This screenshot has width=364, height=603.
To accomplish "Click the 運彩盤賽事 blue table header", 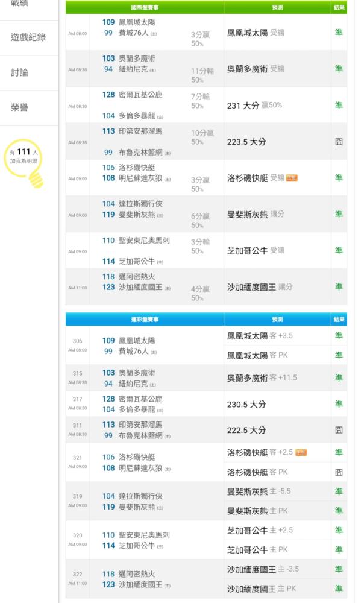I will coord(145,319).
